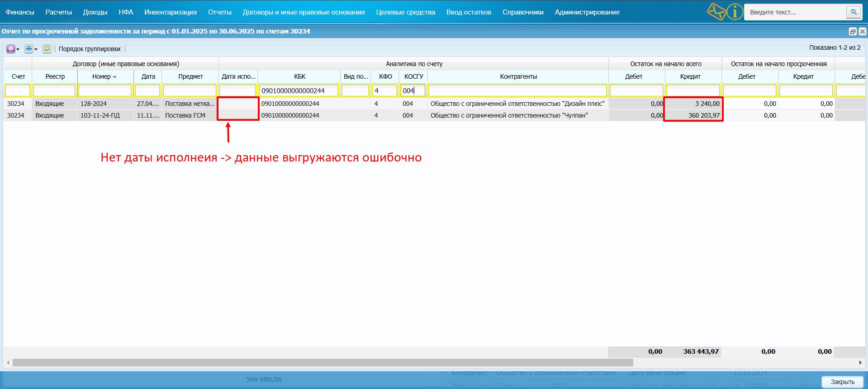The width and height of the screenshot is (868, 389).
Task: Open the purple settings gear toolbar icon
Action: [10, 49]
